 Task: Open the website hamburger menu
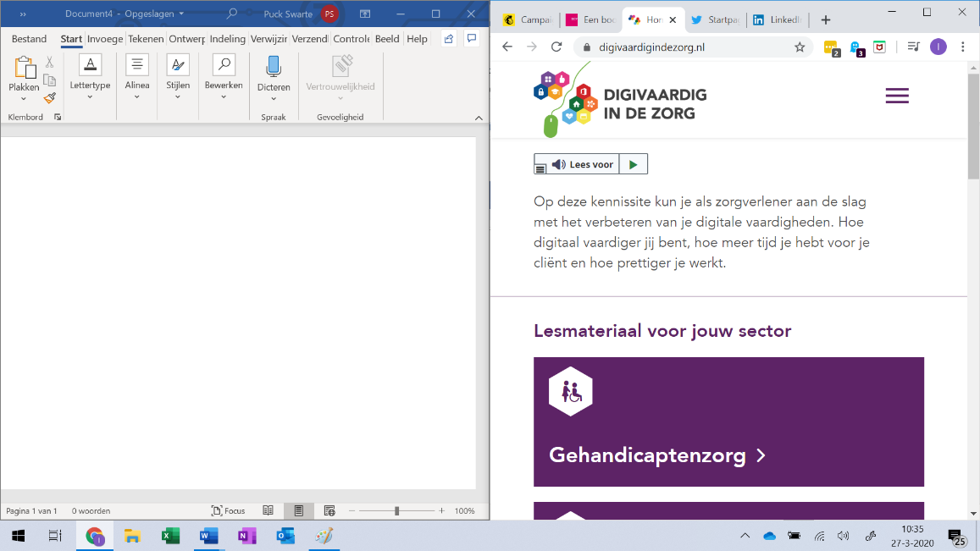click(897, 96)
